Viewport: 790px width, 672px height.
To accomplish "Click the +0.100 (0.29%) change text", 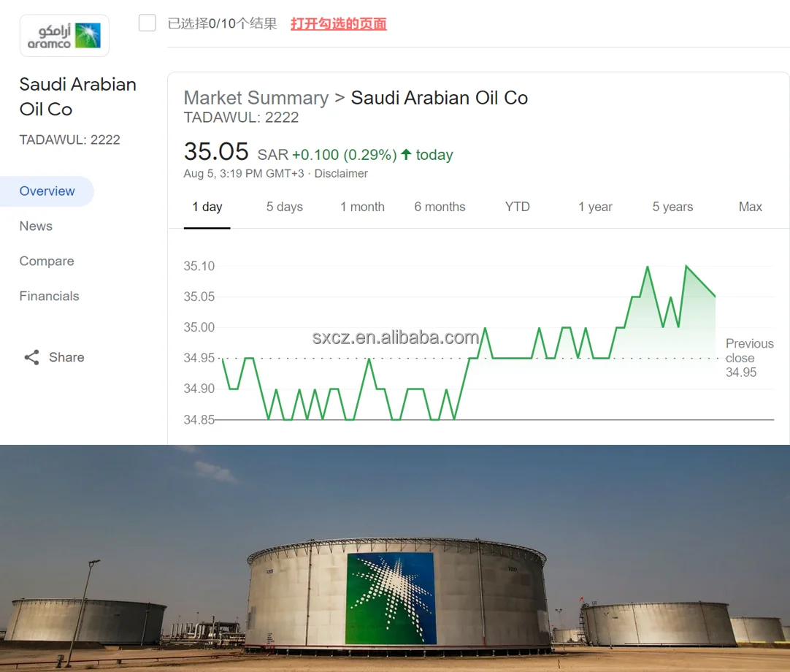I will (x=345, y=155).
